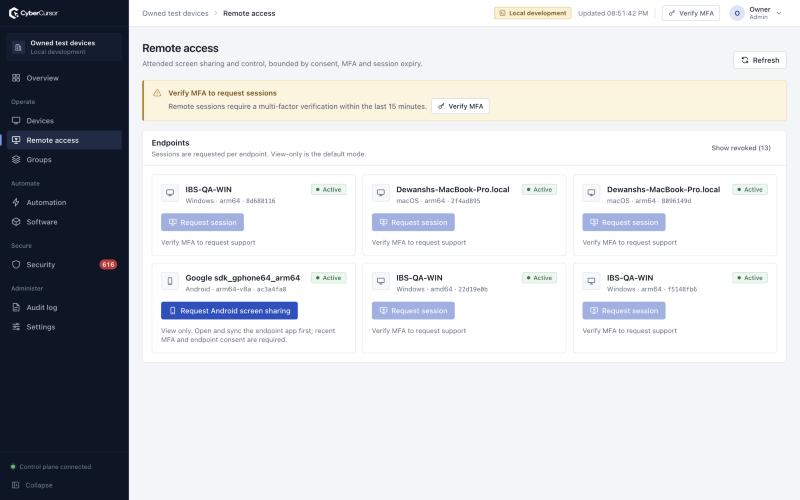Click device icon on IBS-QA-WIN amd64 card
Image resolution: width=800 pixels, height=500 pixels.
pyautogui.click(x=381, y=281)
